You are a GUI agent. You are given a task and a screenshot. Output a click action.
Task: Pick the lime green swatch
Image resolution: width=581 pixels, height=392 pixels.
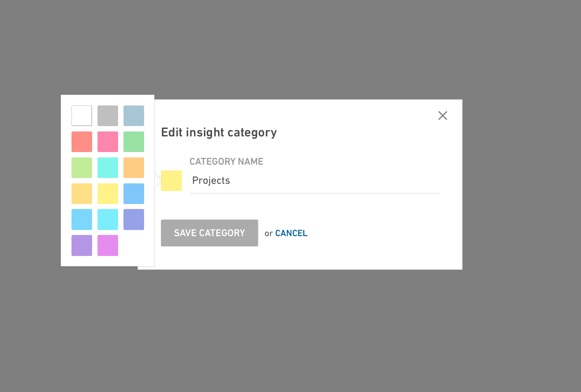pos(82,168)
